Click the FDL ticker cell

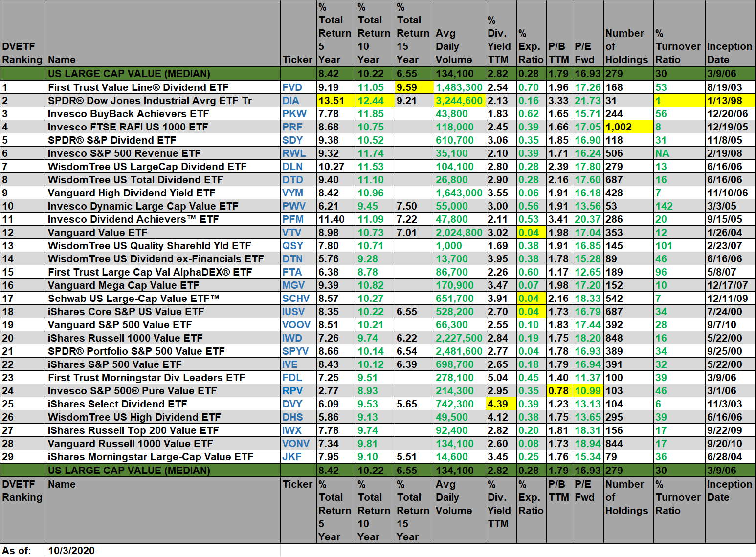tap(298, 378)
